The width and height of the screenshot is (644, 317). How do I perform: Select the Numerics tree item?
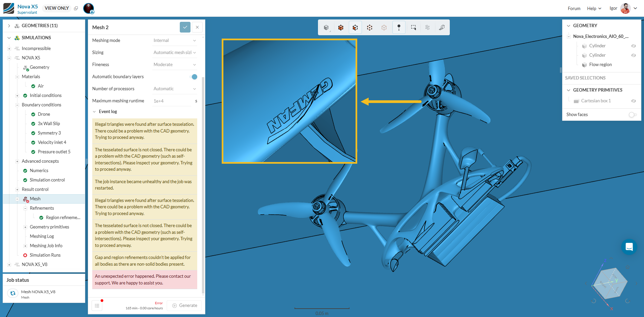coord(39,171)
